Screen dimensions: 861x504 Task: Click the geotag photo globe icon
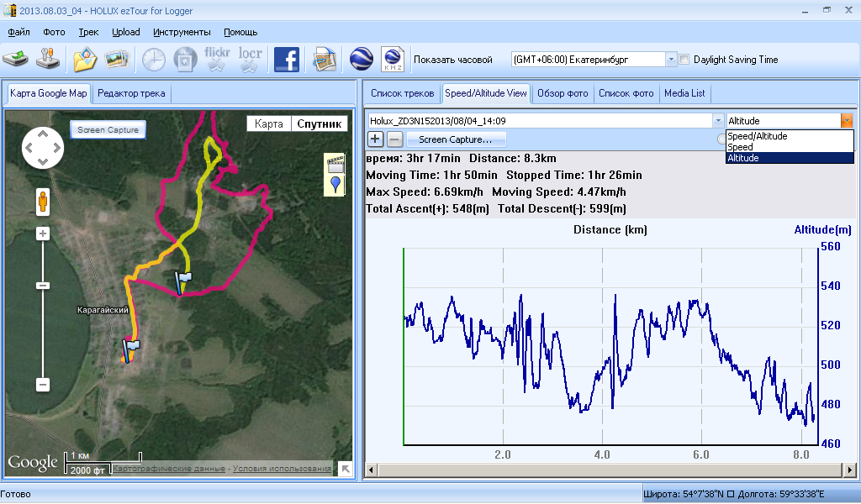(185, 60)
